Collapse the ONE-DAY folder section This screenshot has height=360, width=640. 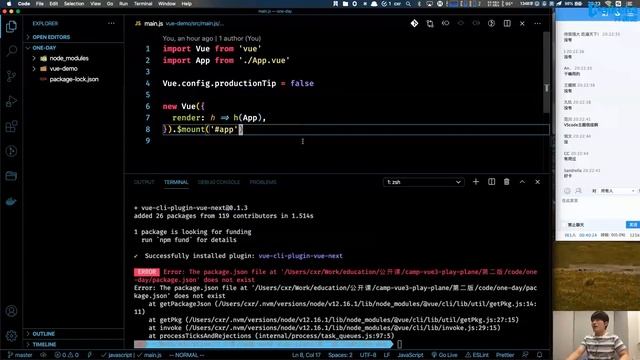(74, 48)
